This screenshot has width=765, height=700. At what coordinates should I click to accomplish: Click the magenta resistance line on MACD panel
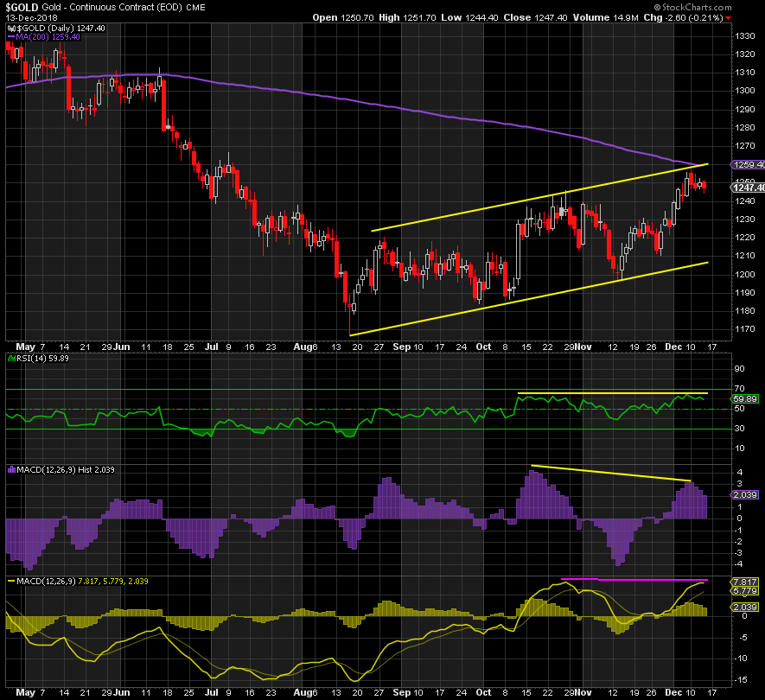[x=634, y=578]
